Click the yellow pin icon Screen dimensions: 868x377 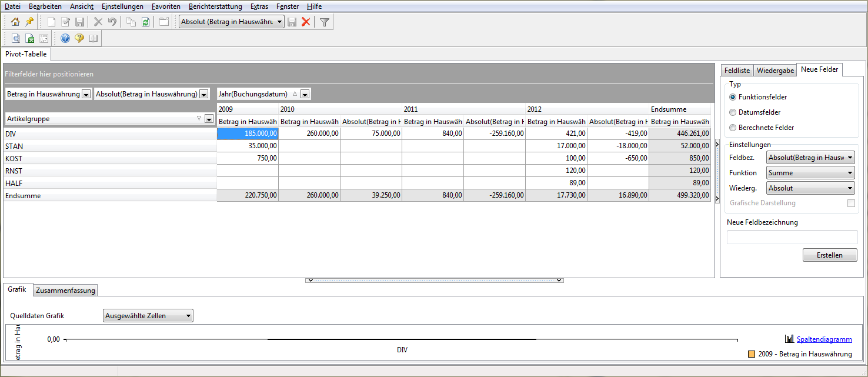click(x=29, y=22)
